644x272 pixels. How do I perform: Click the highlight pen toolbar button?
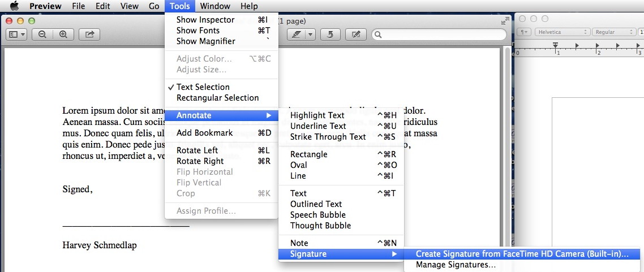[x=295, y=34]
